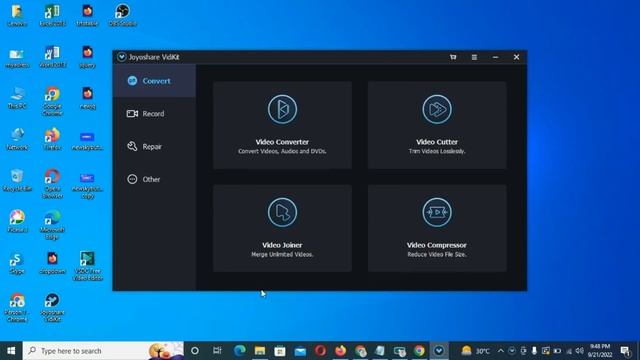
Task: Select the VSDC Free Video Editor shortcut
Action: (87, 266)
